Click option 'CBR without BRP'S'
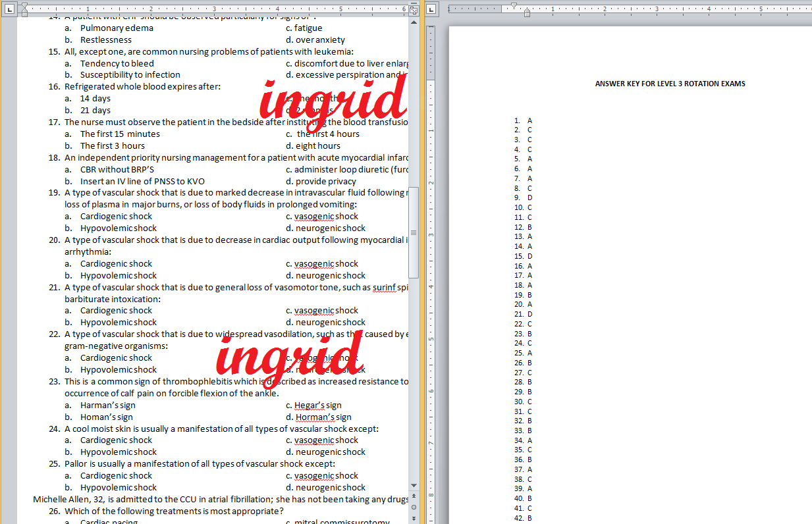The image size is (812, 524). (x=117, y=169)
